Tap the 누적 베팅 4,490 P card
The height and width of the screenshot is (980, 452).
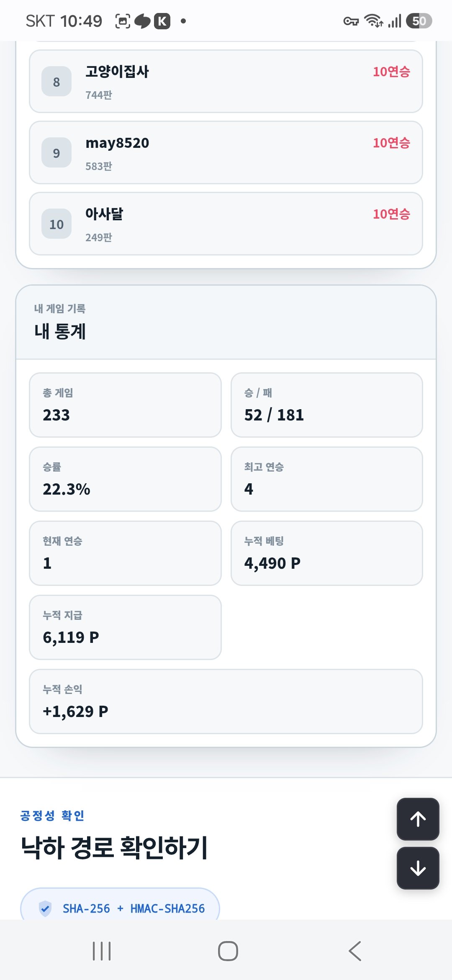(327, 553)
